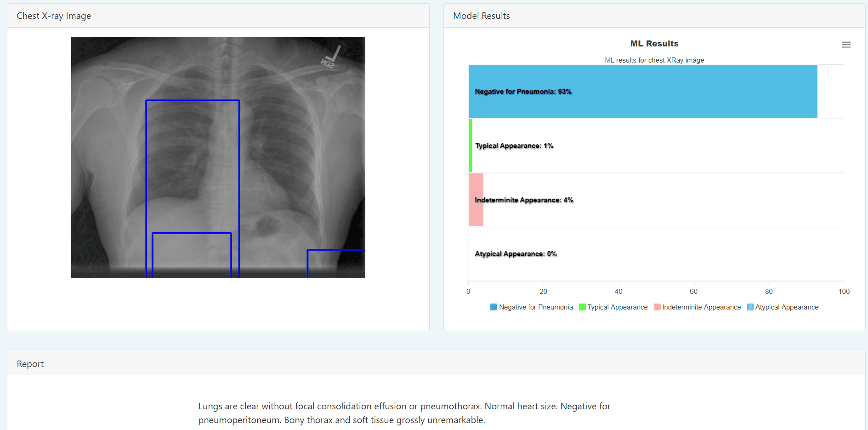
Task: Expand the chart menu for download options
Action: [846, 45]
